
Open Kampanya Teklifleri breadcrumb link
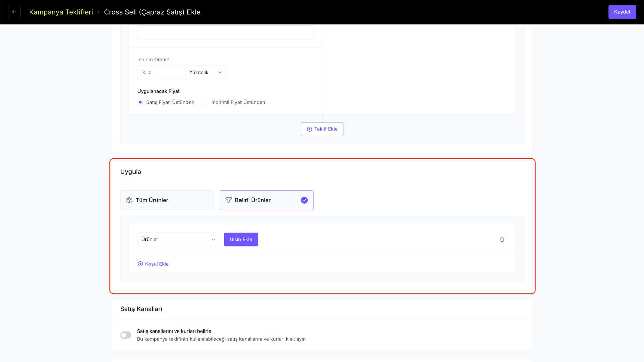click(61, 12)
